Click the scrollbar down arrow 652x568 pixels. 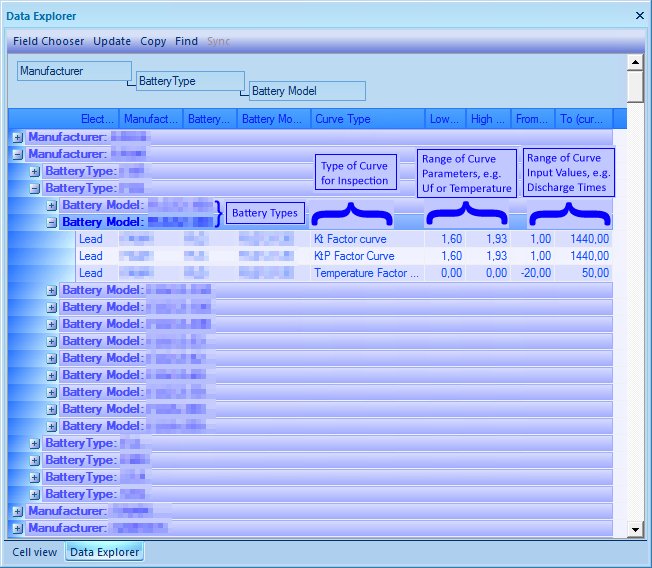(635, 530)
